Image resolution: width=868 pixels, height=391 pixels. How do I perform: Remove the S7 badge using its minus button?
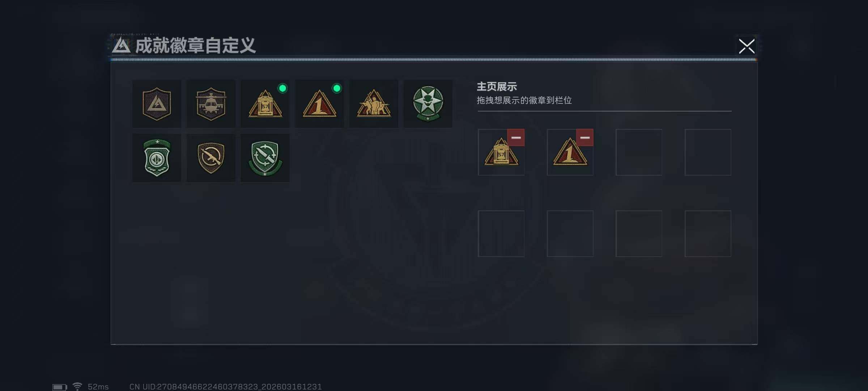(x=516, y=138)
